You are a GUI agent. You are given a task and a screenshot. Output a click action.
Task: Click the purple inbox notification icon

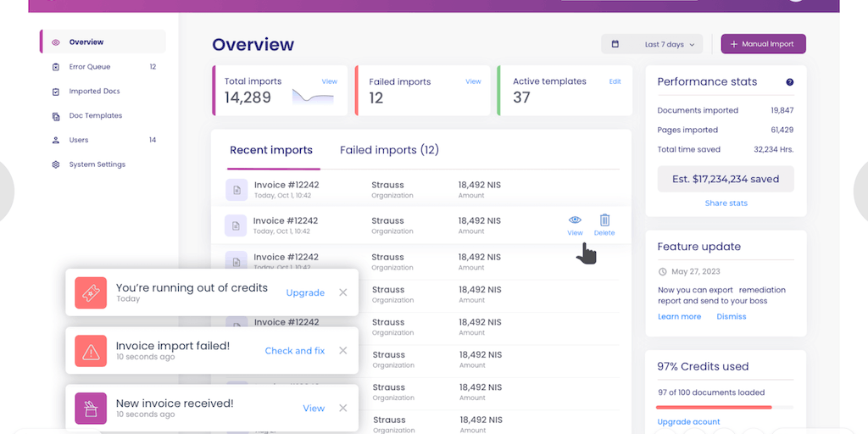[91, 409]
